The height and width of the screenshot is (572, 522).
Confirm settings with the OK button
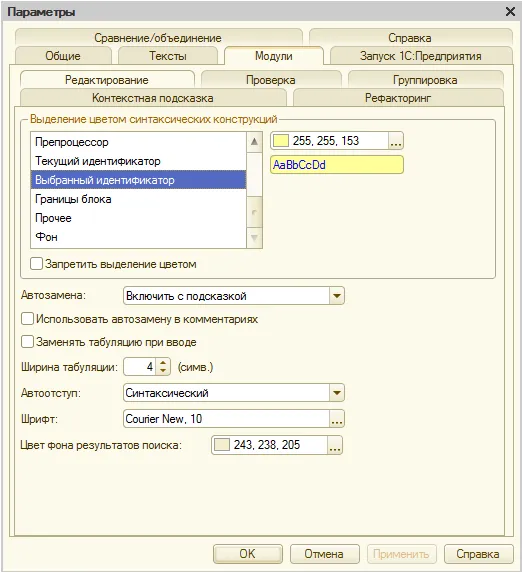[248, 554]
